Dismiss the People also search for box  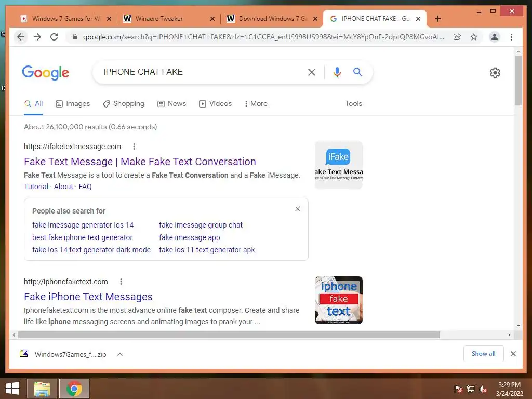tap(298, 209)
